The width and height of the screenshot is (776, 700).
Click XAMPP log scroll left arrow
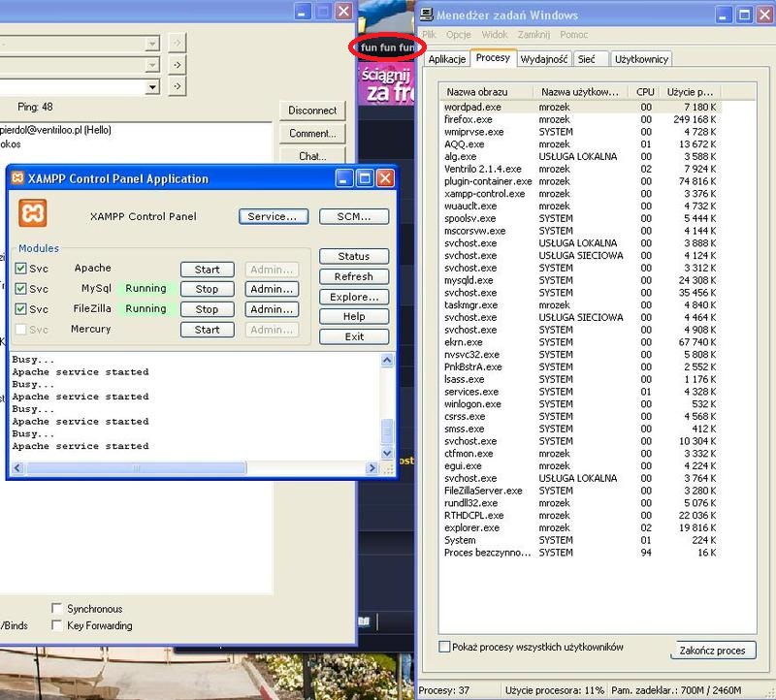(17, 467)
